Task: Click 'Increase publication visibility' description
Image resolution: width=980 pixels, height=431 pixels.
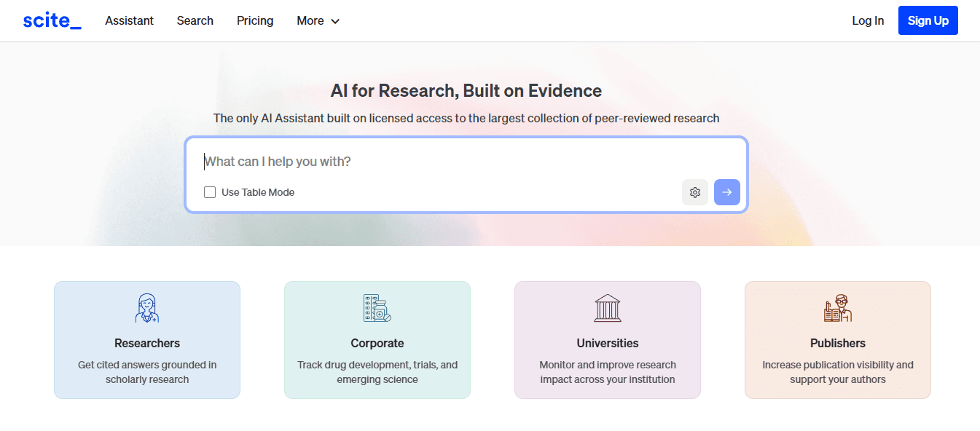Action: click(838, 372)
